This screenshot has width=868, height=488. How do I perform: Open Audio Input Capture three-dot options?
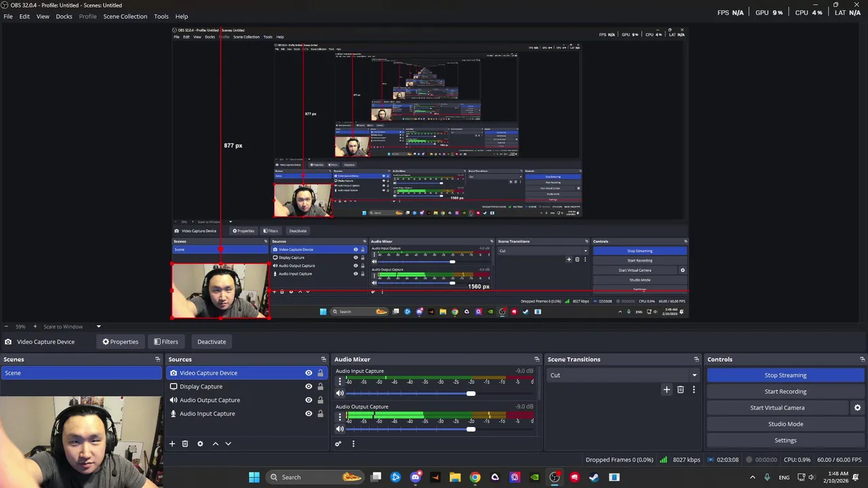(x=340, y=382)
